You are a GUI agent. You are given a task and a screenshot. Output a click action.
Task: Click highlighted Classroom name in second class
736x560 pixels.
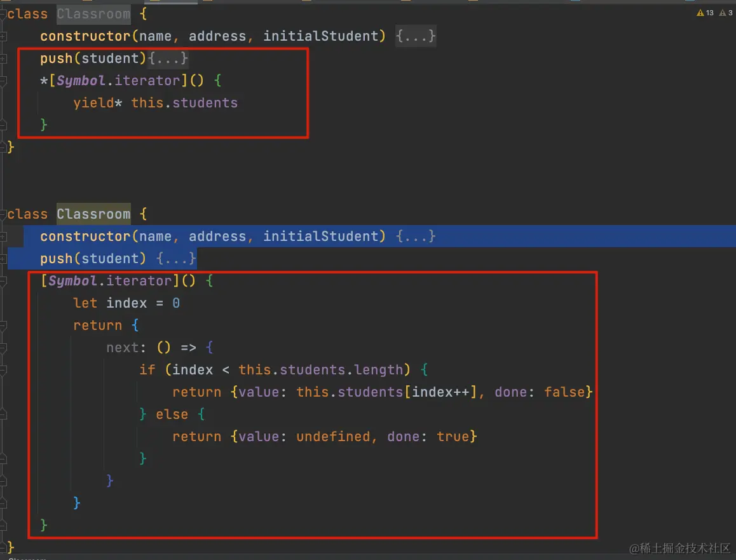pos(94,214)
